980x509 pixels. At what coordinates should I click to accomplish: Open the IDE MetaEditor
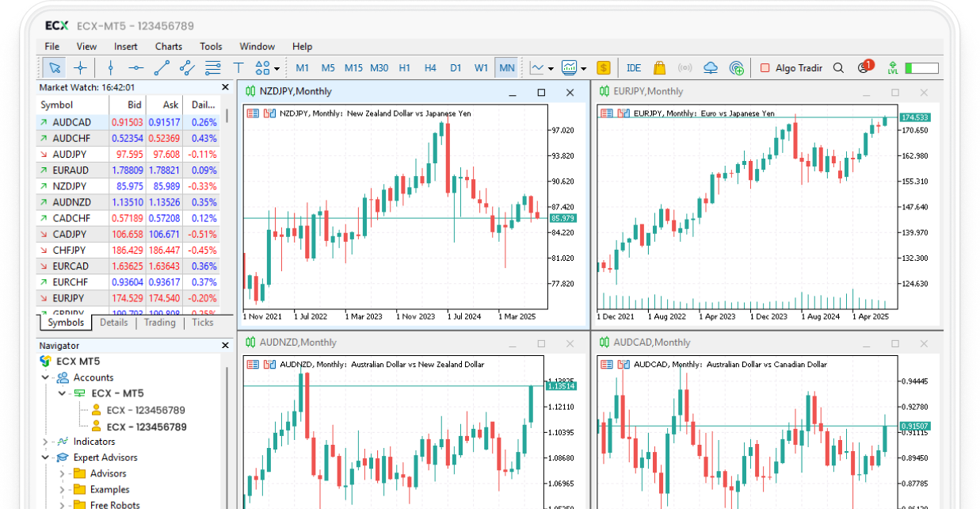tap(634, 68)
